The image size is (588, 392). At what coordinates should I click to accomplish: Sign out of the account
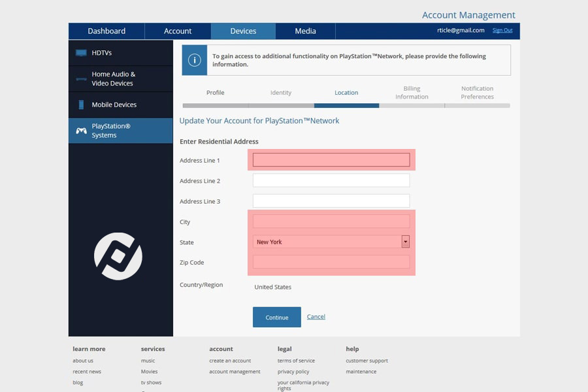pos(502,31)
